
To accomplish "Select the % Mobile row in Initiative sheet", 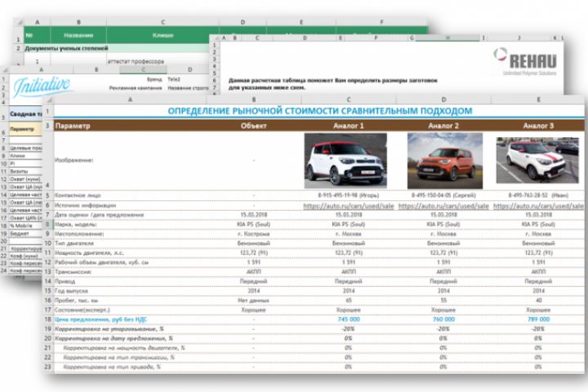I will [25, 225].
